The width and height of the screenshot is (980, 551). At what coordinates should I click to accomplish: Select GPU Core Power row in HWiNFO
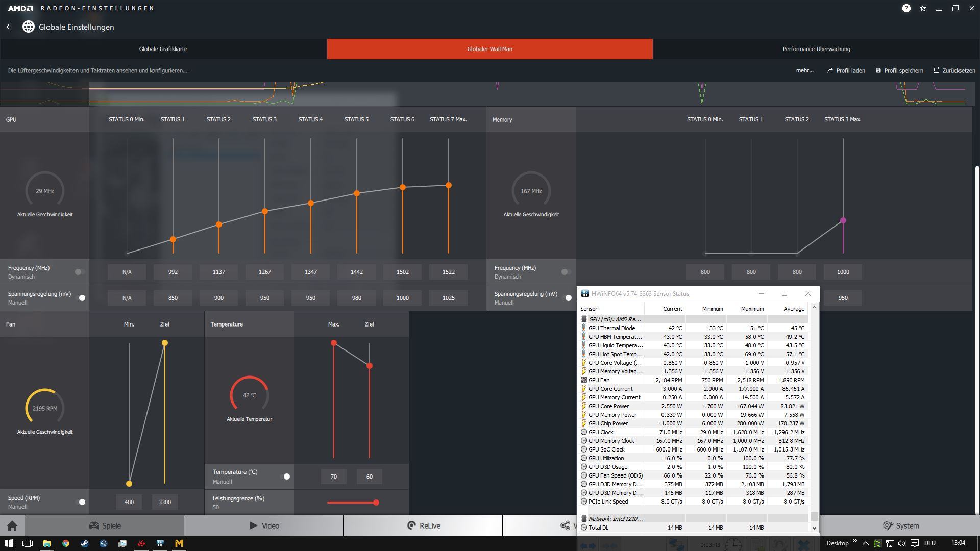[x=693, y=406]
